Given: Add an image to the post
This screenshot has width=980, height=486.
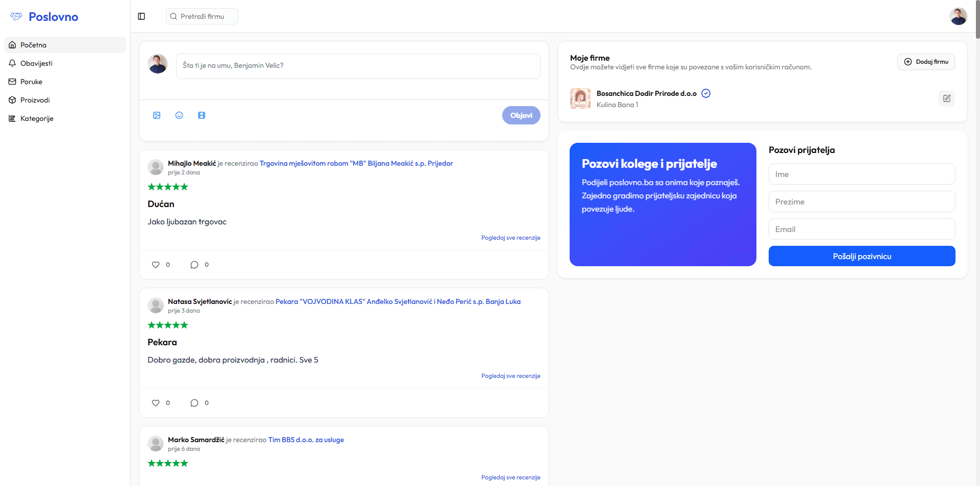Looking at the screenshot, I should (x=157, y=115).
